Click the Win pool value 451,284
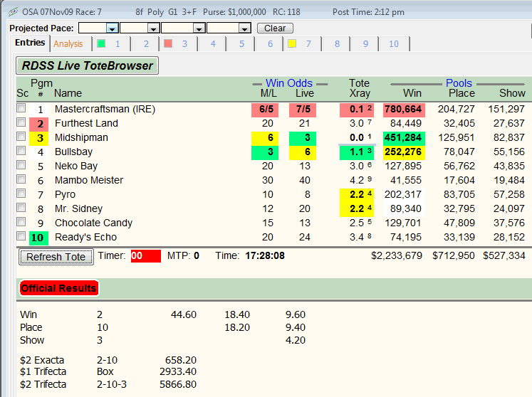This screenshot has width=532, height=397. (403, 138)
